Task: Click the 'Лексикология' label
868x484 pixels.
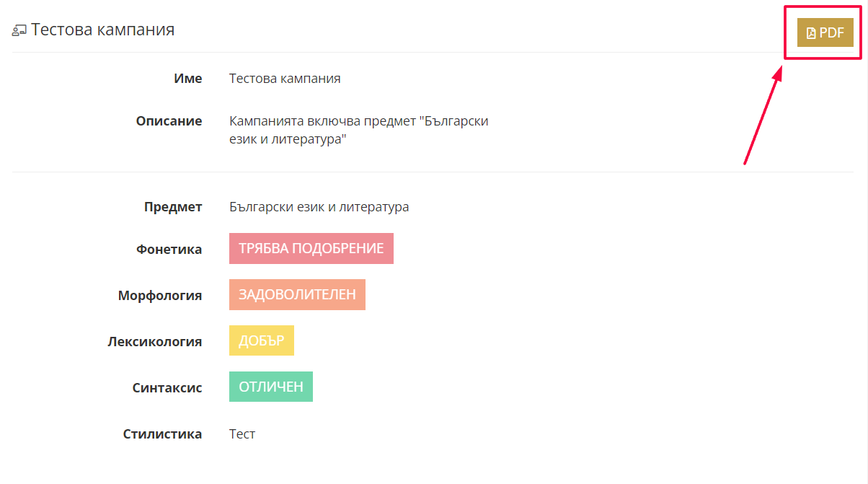Action: pyautogui.click(x=154, y=342)
